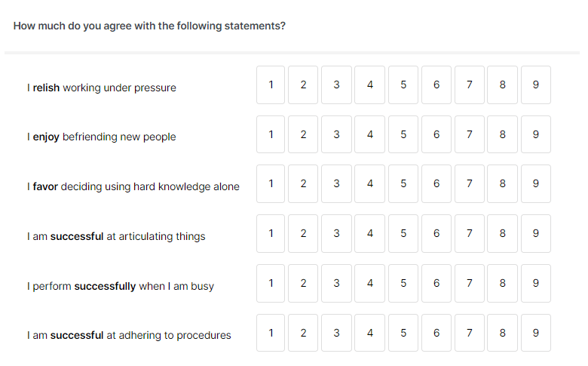Choose 9 for deciding using hard knowledge alone
Screen dimensions: 588x366
[x=536, y=183]
